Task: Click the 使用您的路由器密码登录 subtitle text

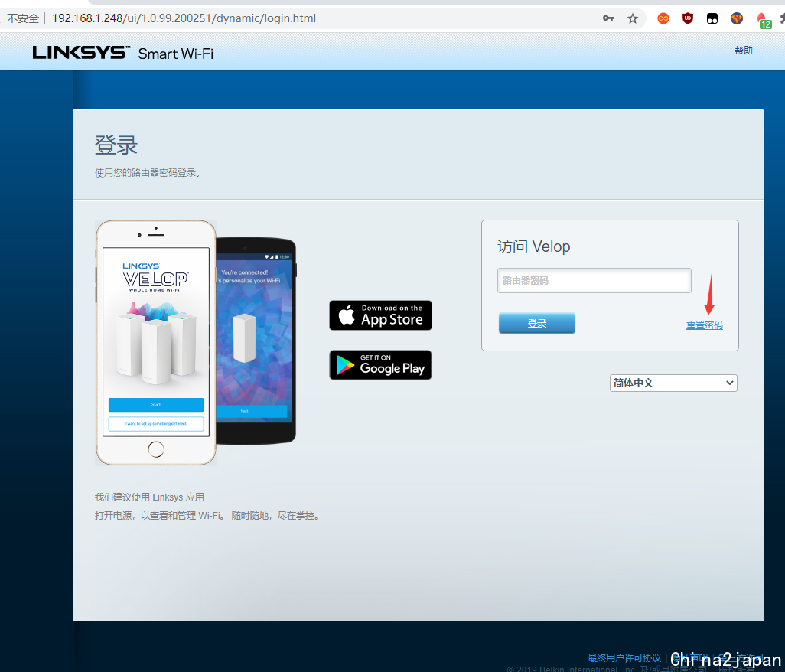Action: [148, 173]
